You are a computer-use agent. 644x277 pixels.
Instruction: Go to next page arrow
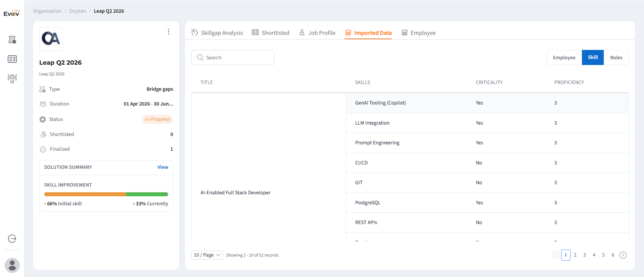(x=623, y=255)
